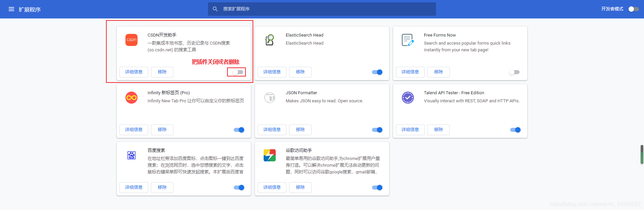Disable the ElasticSearch Head extension toggle

point(377,72)
